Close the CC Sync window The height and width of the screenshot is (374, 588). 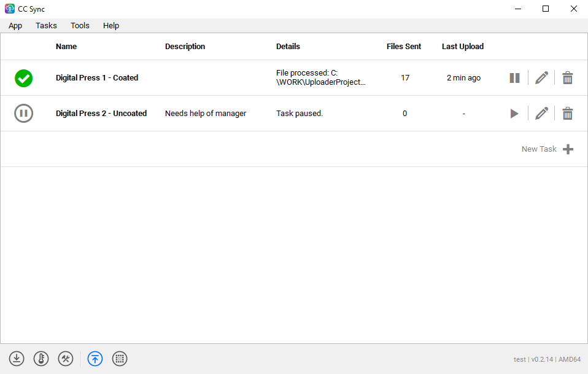574,9
